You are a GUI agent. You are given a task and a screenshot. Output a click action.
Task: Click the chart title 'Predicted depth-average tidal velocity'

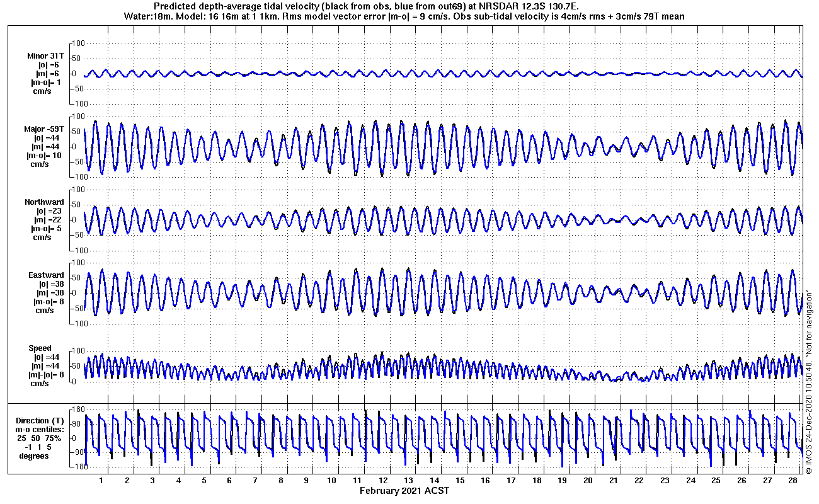(x=234, y=6)
